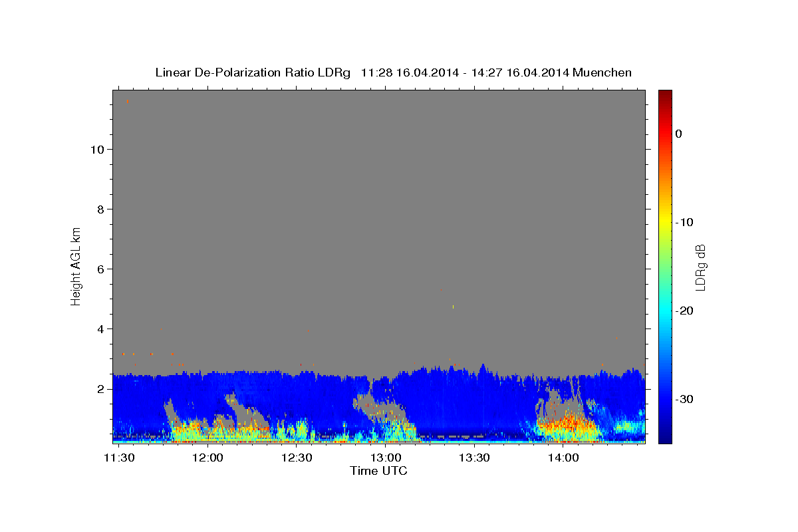Click the '12:00' time tick label
The width and height of the screenshot is (798, 532).
[x=208, y=458]
